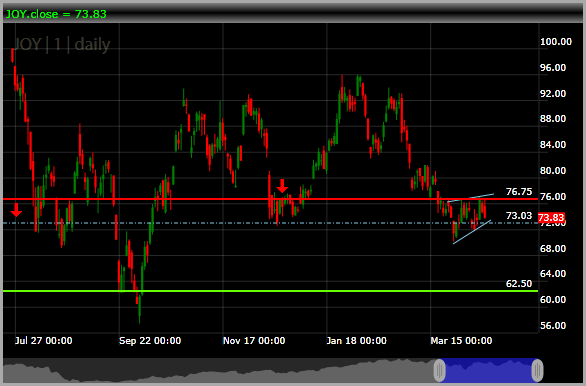Viewport: 586px width, 386px height.
Task: Click the 62.50 support label
Action: click(x=519, y=284)
